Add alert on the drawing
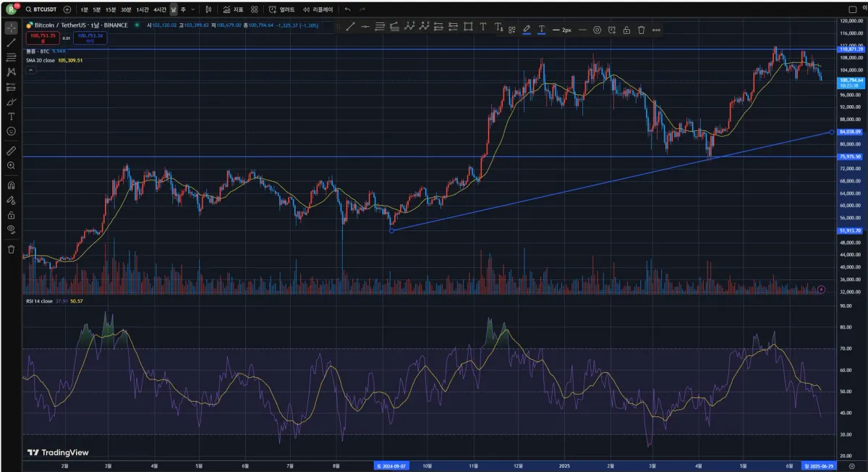 [612, 30]
